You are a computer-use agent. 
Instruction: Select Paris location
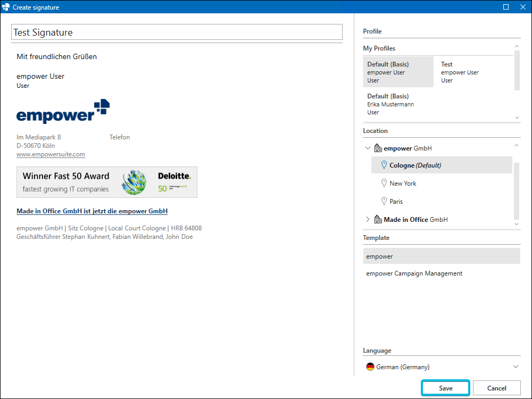[x=442, y=201]
